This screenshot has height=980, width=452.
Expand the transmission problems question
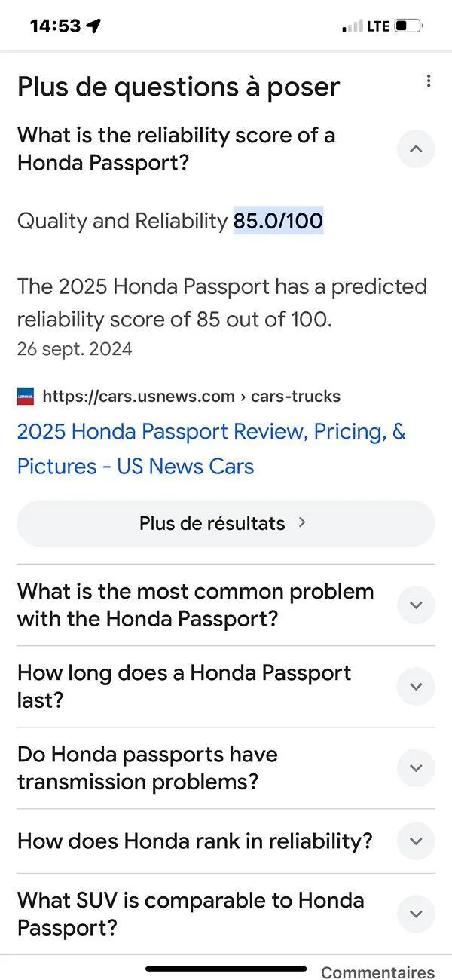point(416,767)
